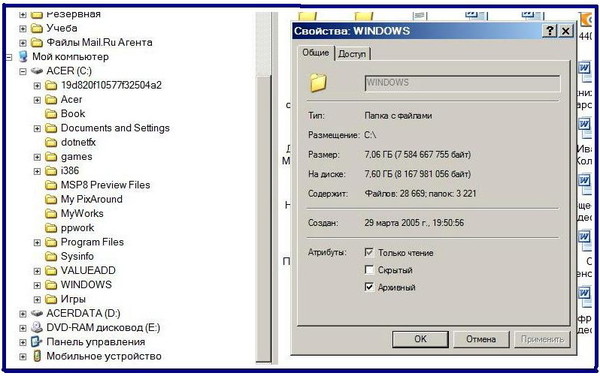Click the MyWorks folder icon
This screenshot has width=600, height=376.
pyautogui.click(x=51, y=213)
